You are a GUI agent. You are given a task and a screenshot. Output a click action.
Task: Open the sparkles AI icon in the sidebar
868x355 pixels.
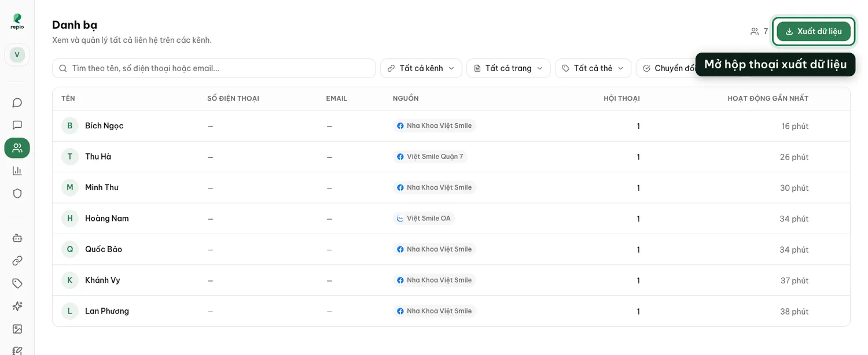17,306
